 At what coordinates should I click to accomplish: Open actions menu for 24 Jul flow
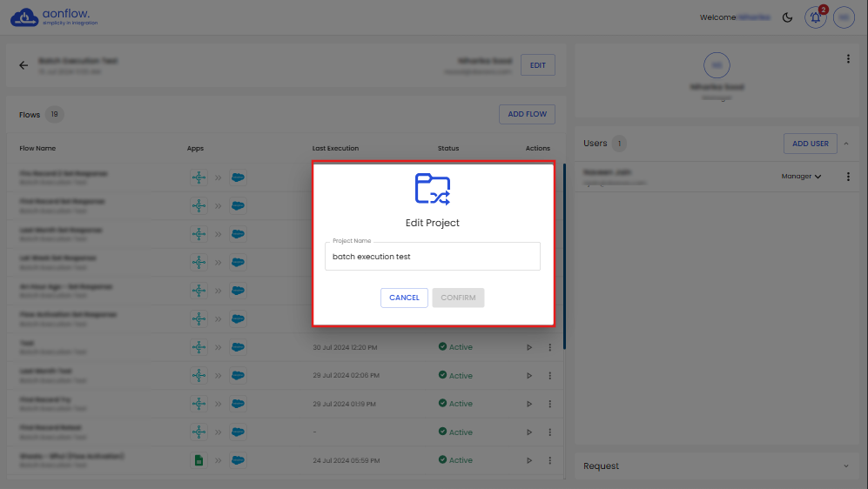click(x=550, y=460)
